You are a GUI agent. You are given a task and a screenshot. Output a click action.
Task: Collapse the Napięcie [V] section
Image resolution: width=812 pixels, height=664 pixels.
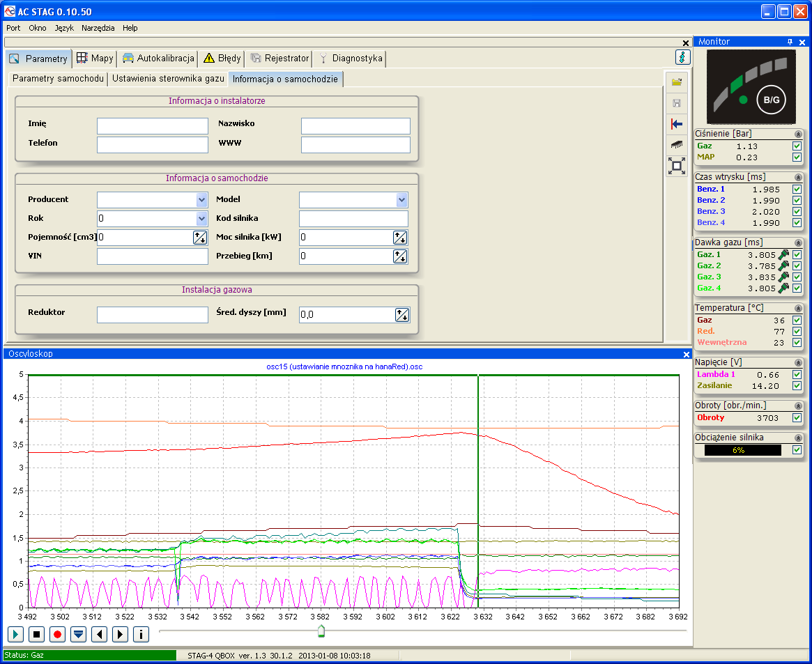tap(798, 363)
